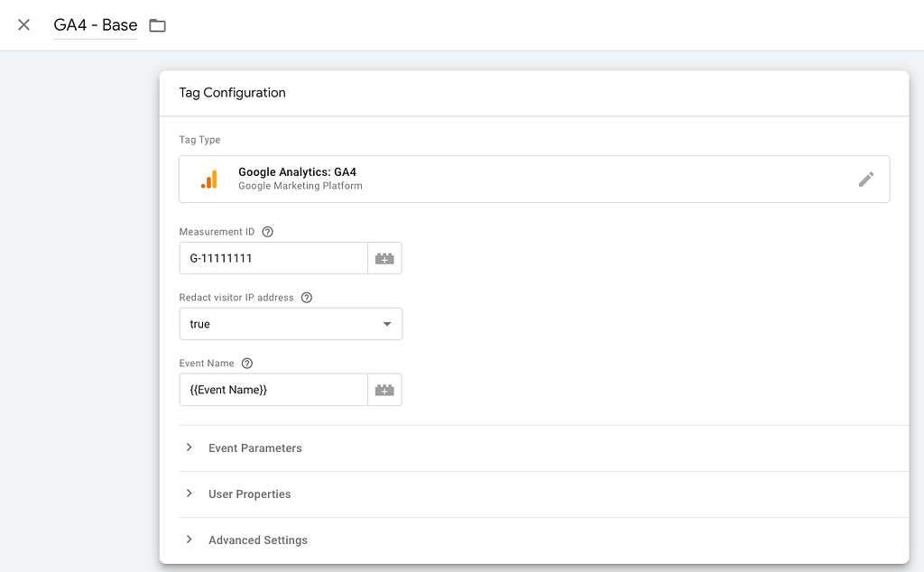
Task: Open the Redact visitor IP address dropdown
Action: click(x=291, y=324)
